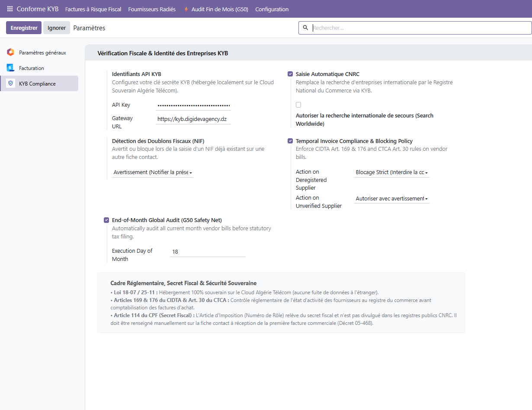
Task: Click the Execution Day of Month label
Action: click(x=132, y=255)
